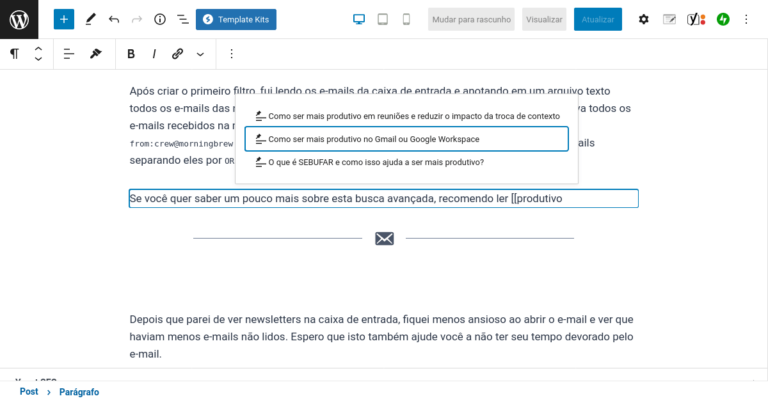This screenshot has width=768, height=403.
Task: Open the Jetpack green icon
Action: (x=723, y=20)
